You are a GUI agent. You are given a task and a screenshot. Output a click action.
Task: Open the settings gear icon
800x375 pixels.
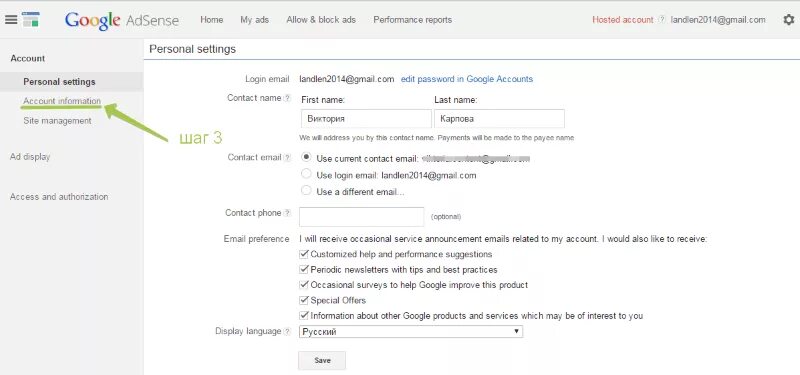(788, 20)
